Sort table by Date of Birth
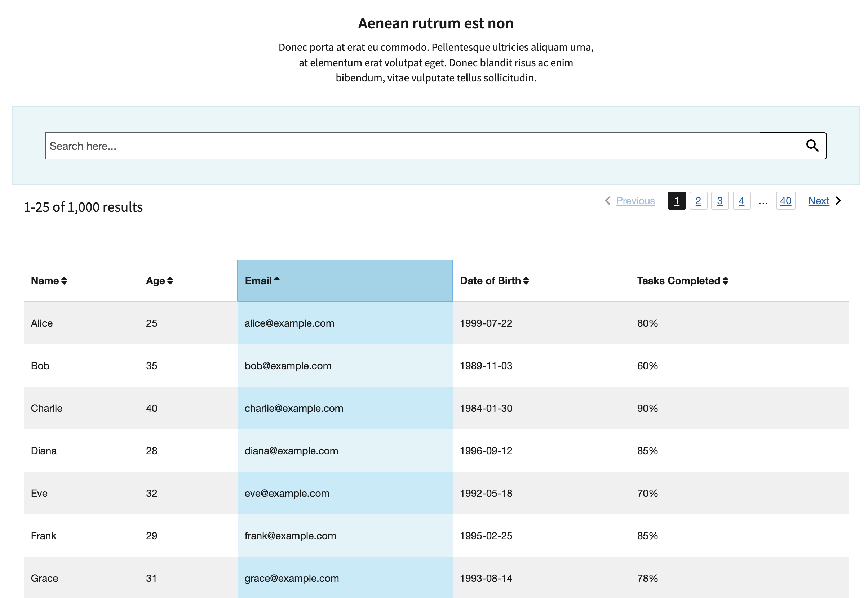Image resolution: width=868 pixels, height=598 pixels. pos(494,281)
